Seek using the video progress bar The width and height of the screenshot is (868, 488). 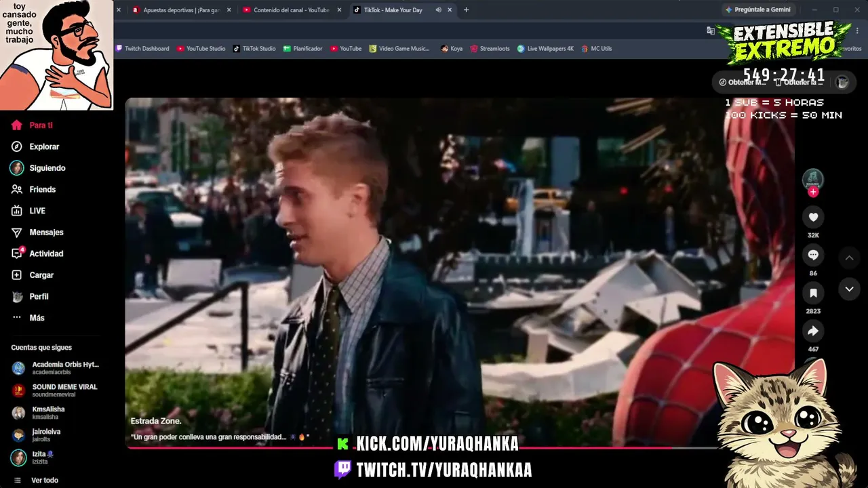[422, 448]
